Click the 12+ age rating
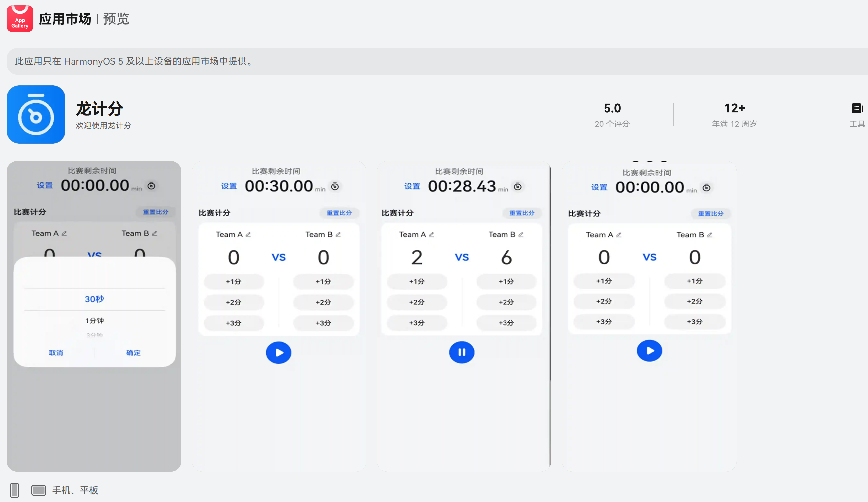The width and height of the screenshot is (868, 502). click(x=734, y=108)
